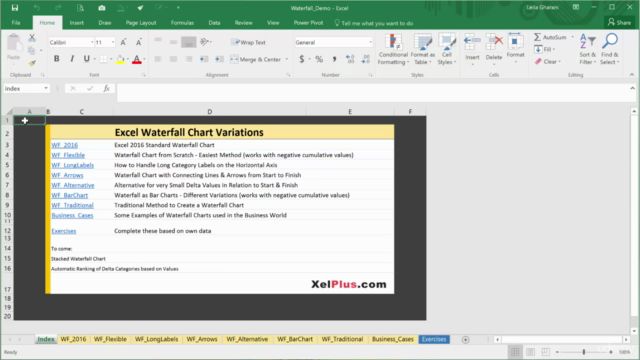Click the AutoSum button

tap(550, 37)
